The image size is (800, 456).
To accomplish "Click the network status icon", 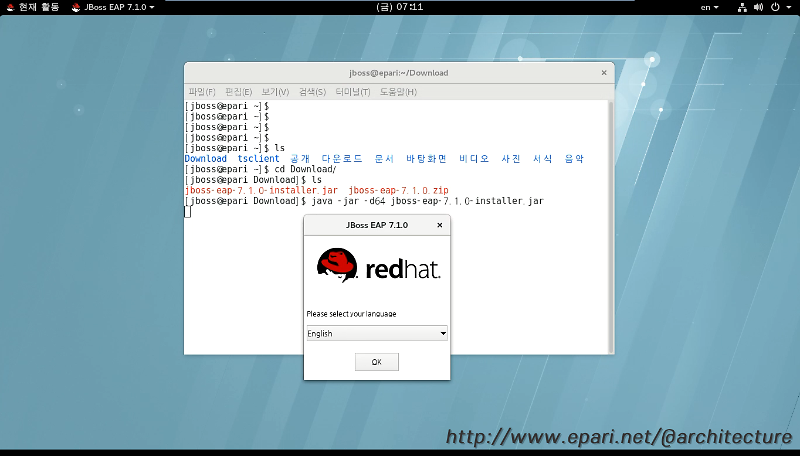I will click(742, 7).
